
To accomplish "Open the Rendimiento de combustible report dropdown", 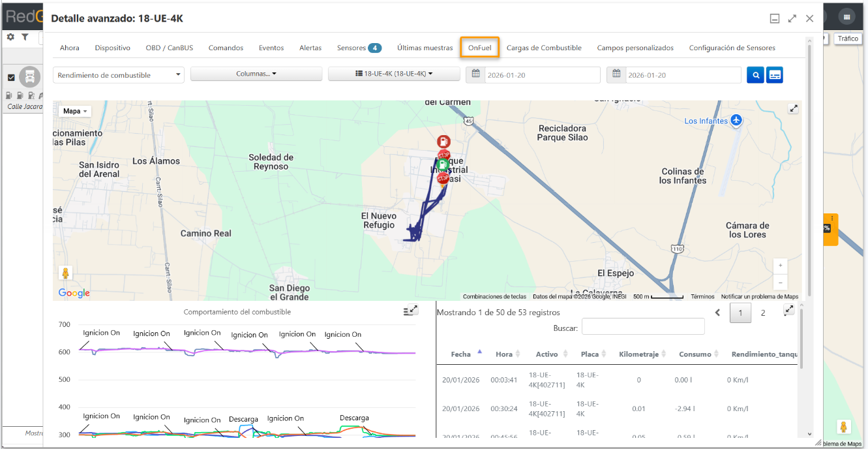I will tap(119, 75).
